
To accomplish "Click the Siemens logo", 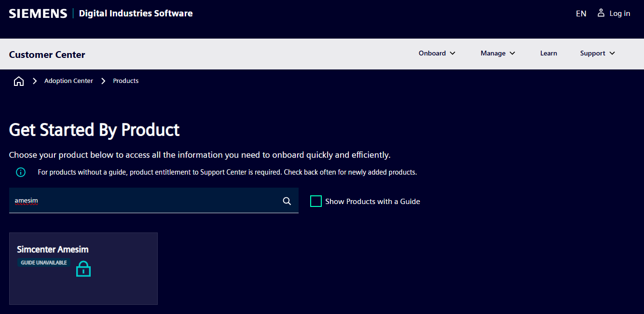I will [x=38, y=14].
